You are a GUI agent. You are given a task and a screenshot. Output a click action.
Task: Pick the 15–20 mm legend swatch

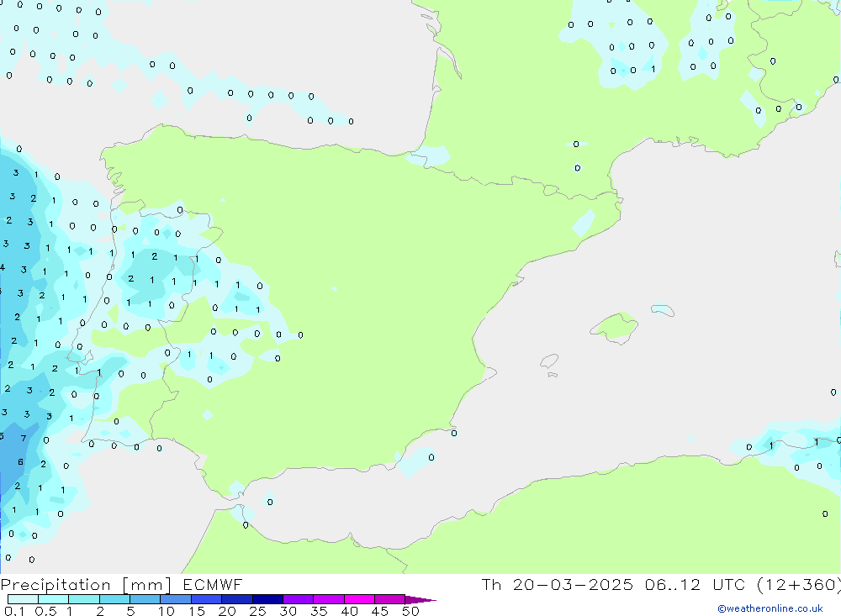207,599
